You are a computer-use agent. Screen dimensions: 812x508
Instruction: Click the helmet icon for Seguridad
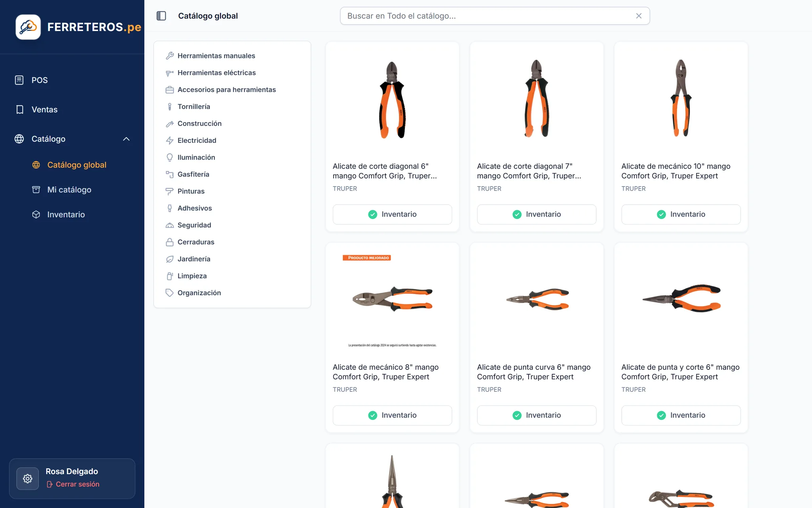[x=170, y=225]
